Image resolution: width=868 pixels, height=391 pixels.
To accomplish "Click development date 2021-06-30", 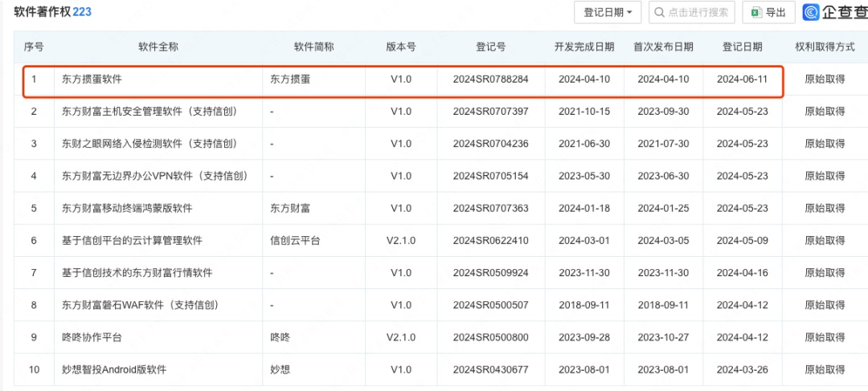I will click(x=584, y=144).
